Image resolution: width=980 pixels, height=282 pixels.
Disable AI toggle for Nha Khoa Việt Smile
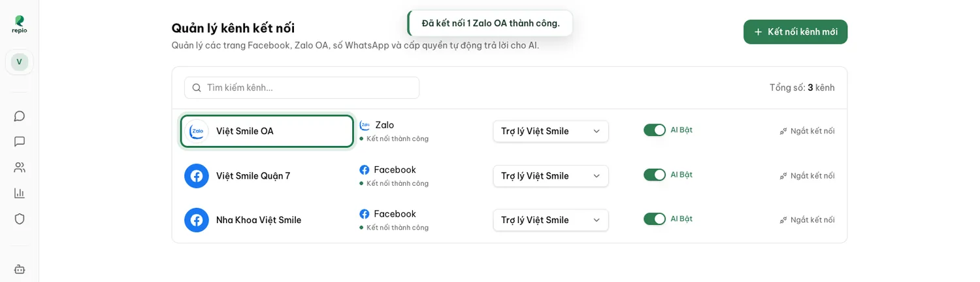(655, 219)
